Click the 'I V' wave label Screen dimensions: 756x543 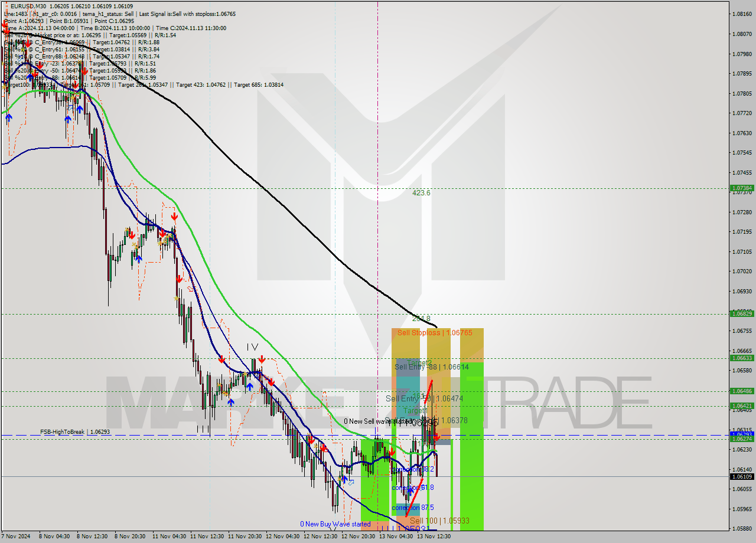coord(252,348)
